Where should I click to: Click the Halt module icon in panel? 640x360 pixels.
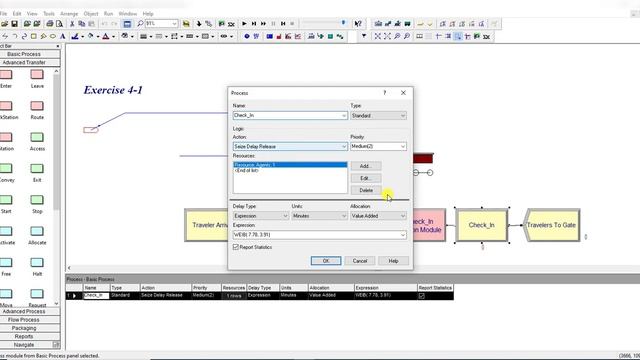(x=37, y=262)
